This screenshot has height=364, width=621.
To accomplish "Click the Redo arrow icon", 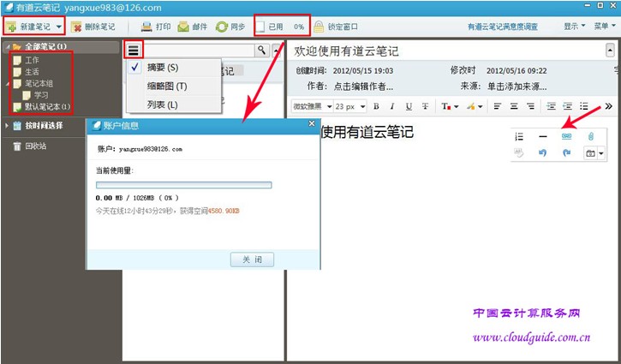I will click(x=567, y=153).
